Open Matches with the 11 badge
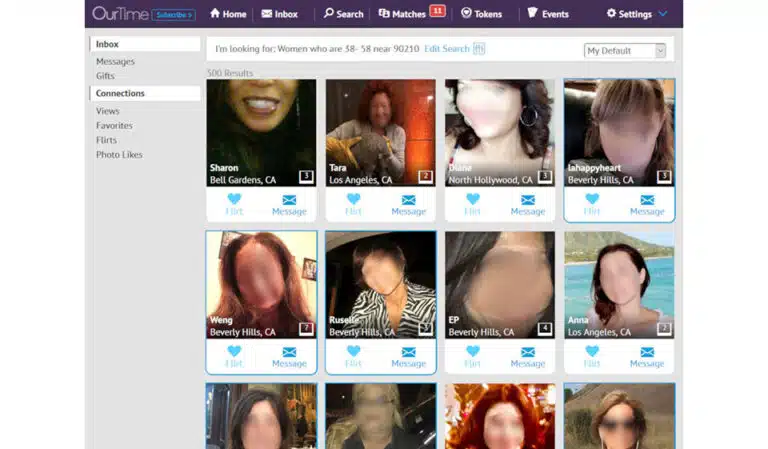The image size is (768, 449). [x=410, y=14]
